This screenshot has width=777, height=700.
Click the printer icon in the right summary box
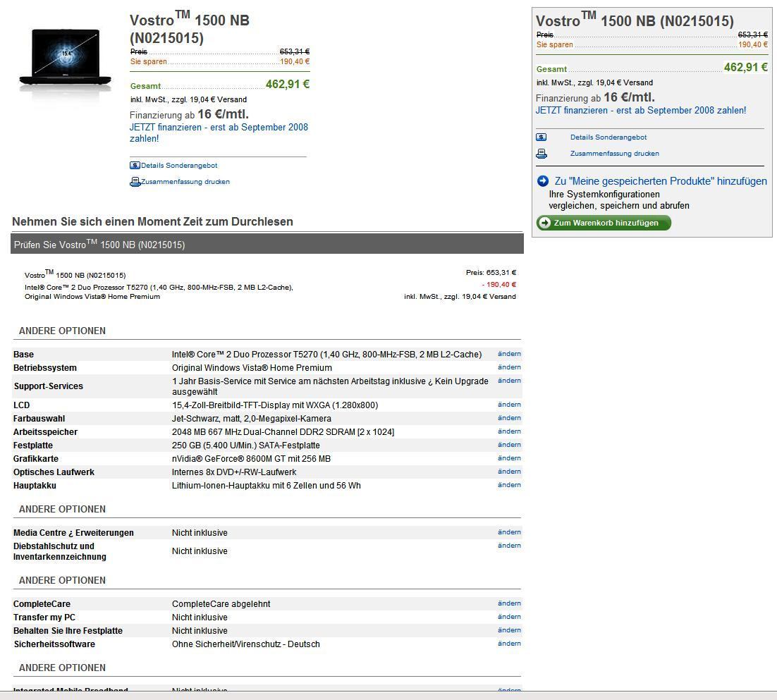tap(542, 154)
